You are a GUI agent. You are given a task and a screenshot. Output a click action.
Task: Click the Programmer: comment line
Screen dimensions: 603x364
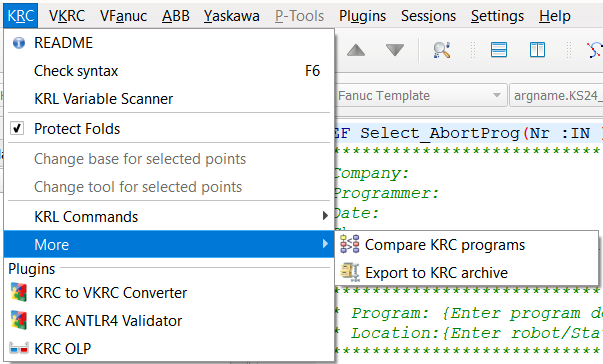tap(386, 193)
